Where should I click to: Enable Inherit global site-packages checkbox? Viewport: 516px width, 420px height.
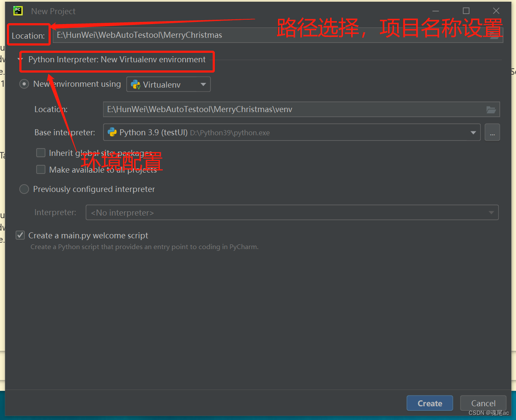(41, 153)
